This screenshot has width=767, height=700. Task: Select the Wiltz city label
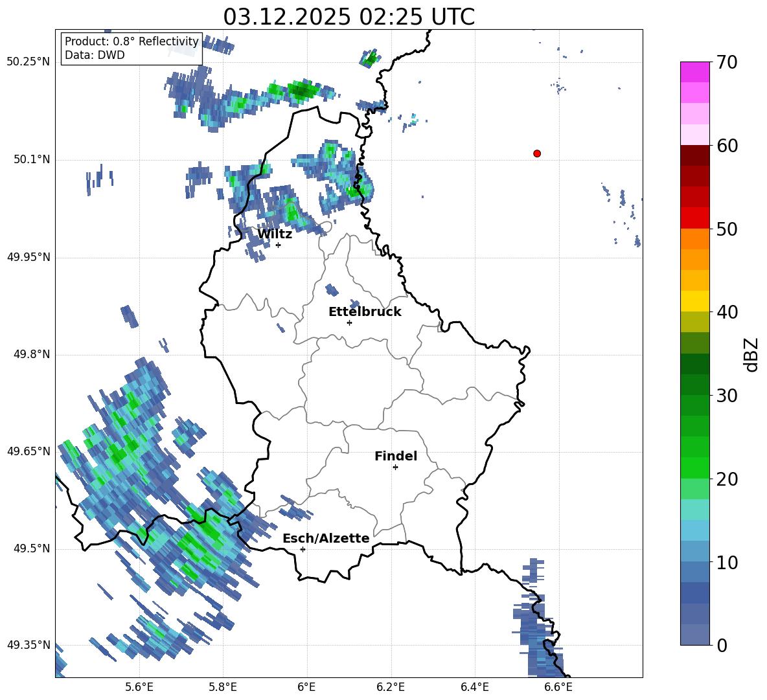pyautogui.click(x=275, y=234)
